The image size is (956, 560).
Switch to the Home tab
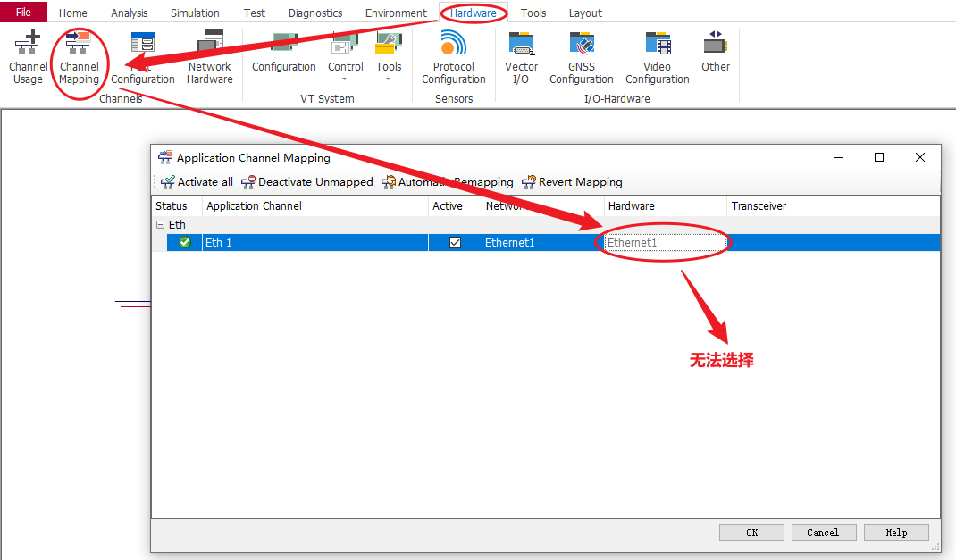pyautogui.click(x=73, y=13)
